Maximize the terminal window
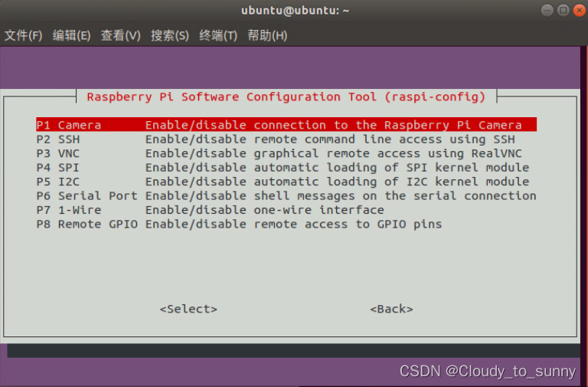This screenshot has width=588, height=387. tap(563, 10)
